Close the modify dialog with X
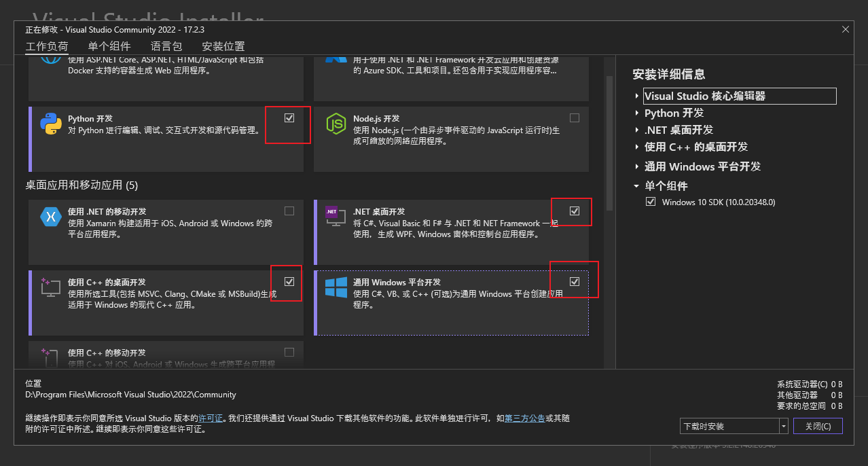Image resolution: width=868 pixels, height=466 pixels. coord(846,29)
